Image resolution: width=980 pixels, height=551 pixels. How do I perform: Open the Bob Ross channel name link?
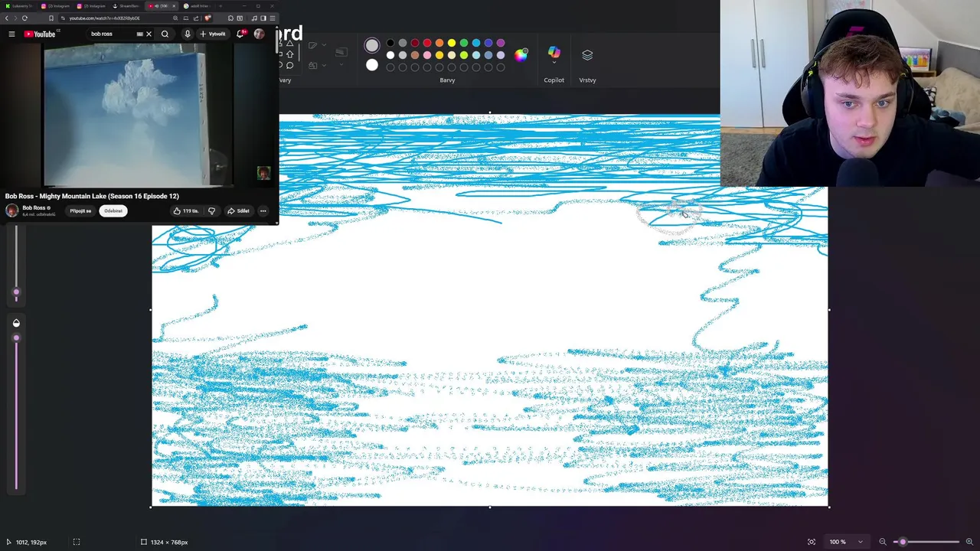(x=34, y=207)
